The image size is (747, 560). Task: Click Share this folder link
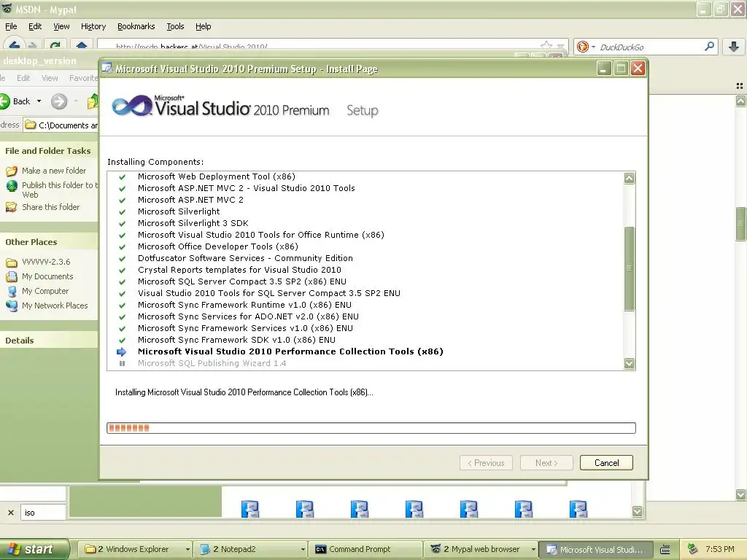point(50,207)
